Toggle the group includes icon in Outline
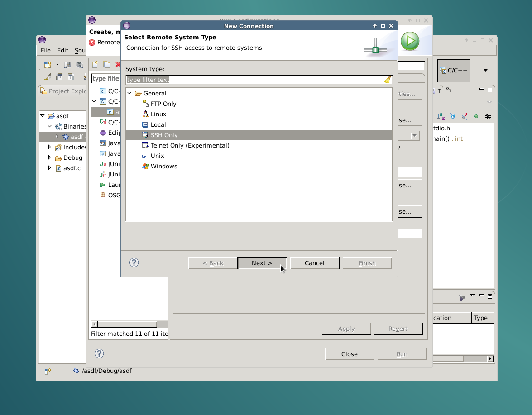 pyautogui.click(x=488, y=116)
